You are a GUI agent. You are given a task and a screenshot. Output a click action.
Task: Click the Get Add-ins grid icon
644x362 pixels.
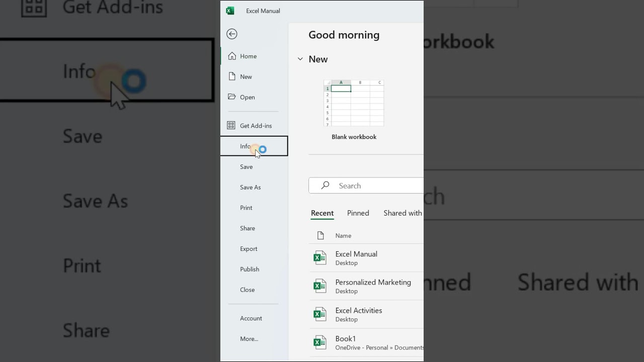[x=231, y=125]
